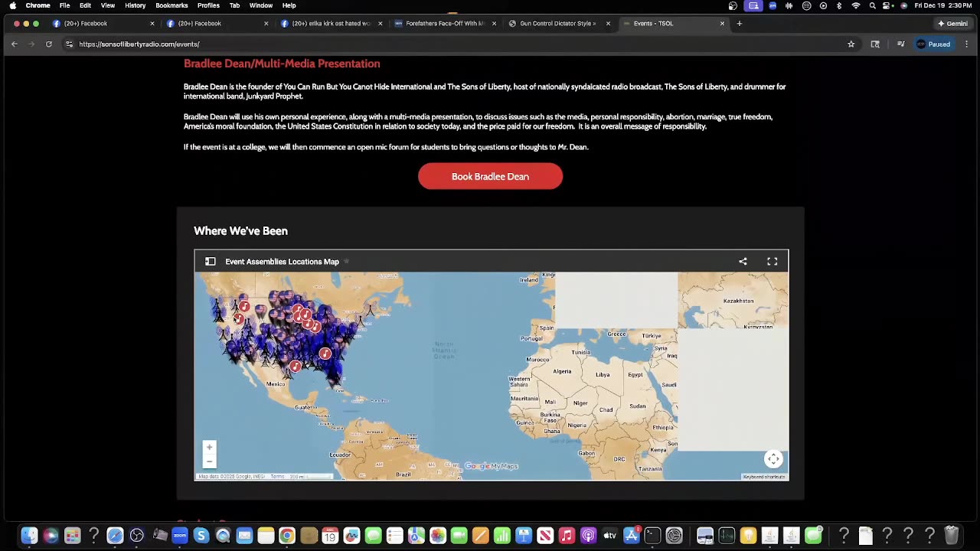Switch to the Forefathers Face-Off tab

(444, 24)
